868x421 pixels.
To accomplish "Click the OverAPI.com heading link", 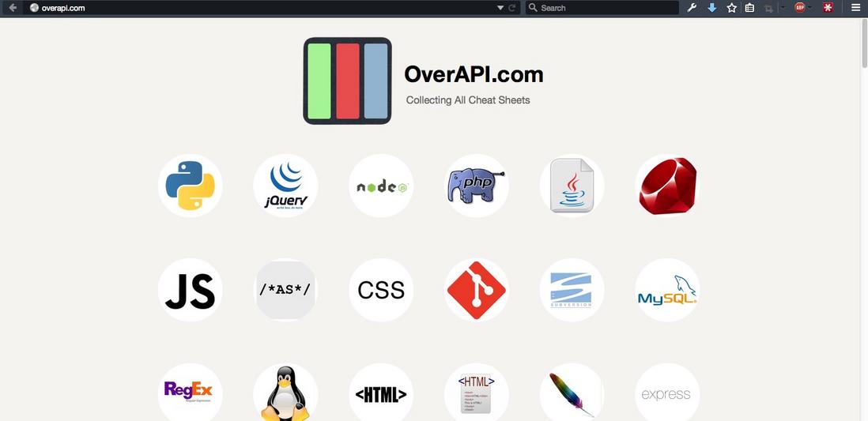I will 474,74.
